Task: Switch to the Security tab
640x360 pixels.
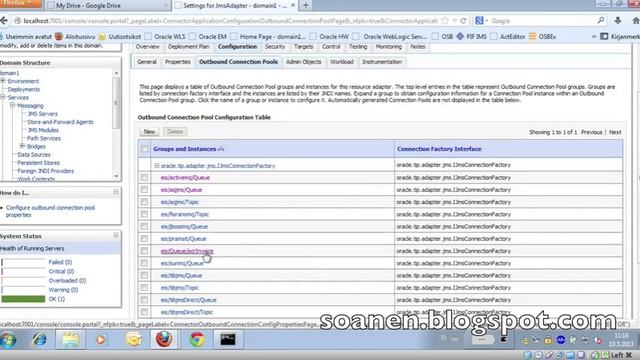Action: click(x=275, y=47)
